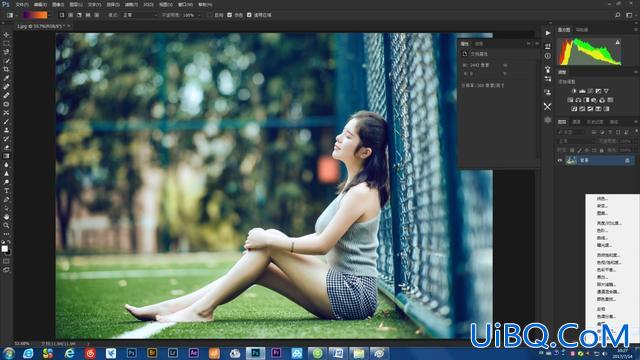This screenshot has width=640, height=360.
Task: Hide the 背景 layer with eye icon
Action: [560, 160]
